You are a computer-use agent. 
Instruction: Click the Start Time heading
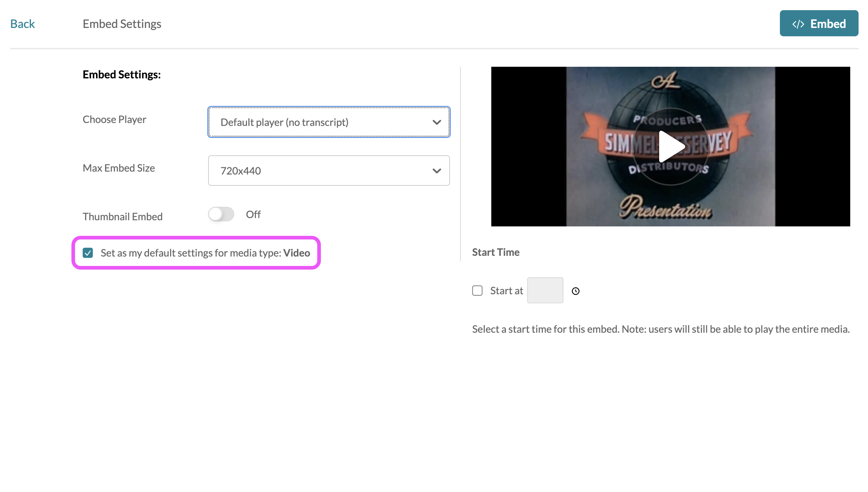(x=496, y=252)
